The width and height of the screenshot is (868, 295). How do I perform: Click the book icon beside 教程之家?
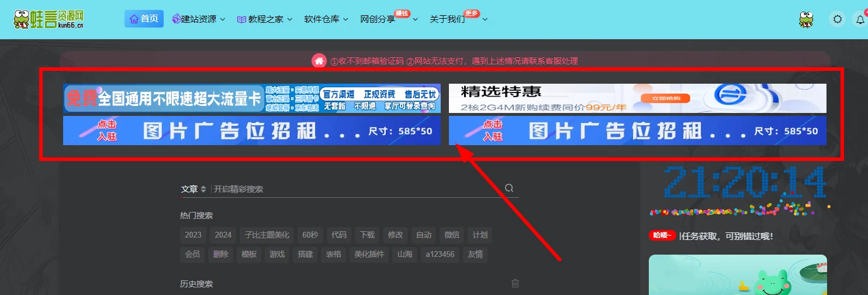pyautogui.click(x=241, y=19)
